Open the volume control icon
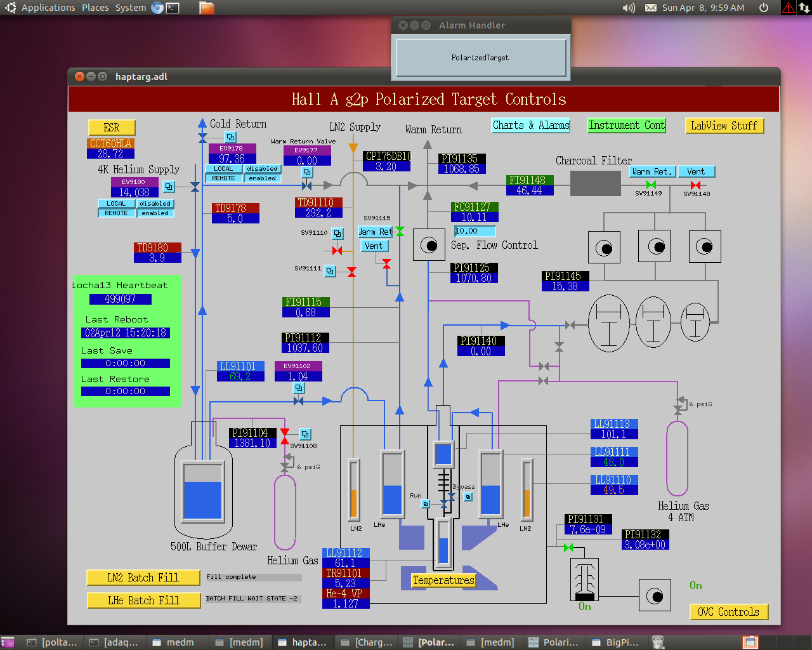The width and height of the screenshot is (812, 650). [x=629, y=8]
